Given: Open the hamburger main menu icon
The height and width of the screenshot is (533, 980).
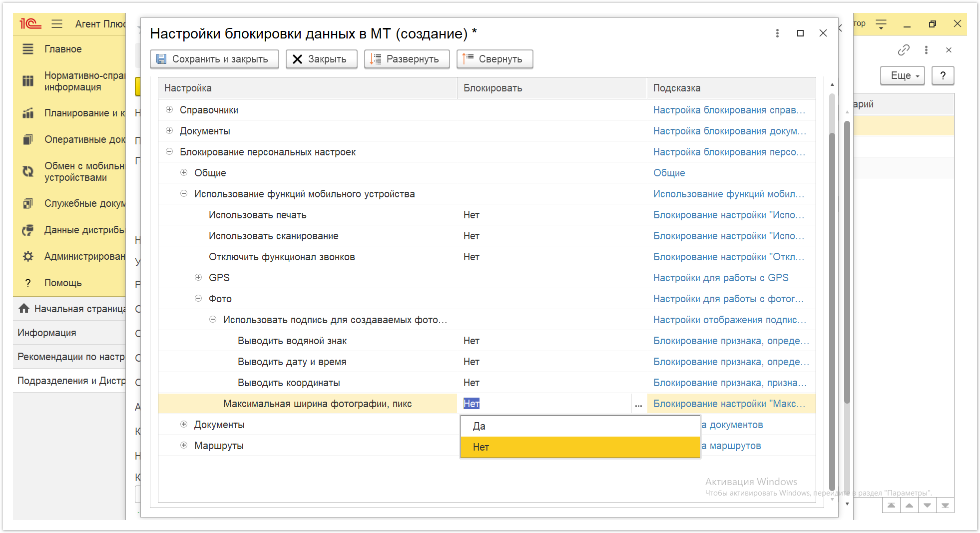Looking at the screenshot, I should [57, 23].
